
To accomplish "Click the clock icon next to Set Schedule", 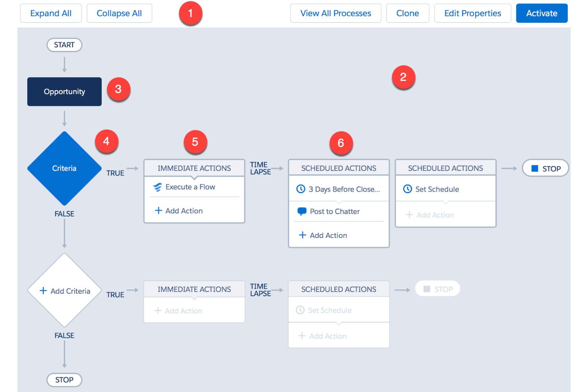I will 408,189.
